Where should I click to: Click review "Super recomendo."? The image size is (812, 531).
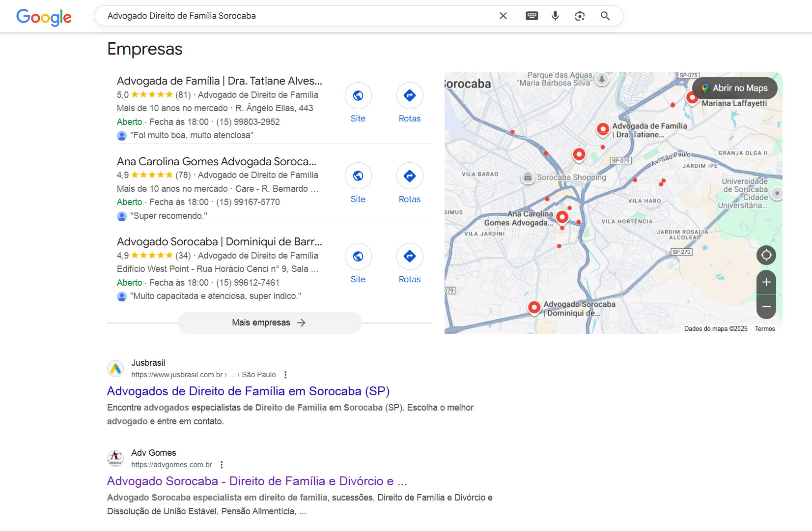pos(168,216)
